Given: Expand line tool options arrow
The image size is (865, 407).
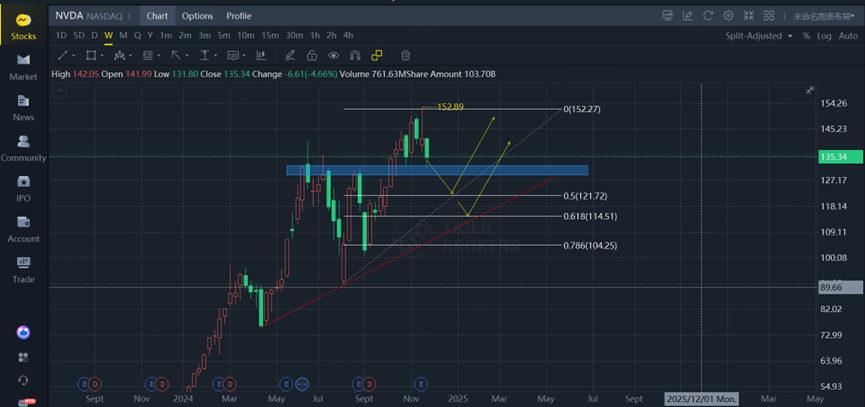Looking at the screenshot, I should tap(73, 56).
